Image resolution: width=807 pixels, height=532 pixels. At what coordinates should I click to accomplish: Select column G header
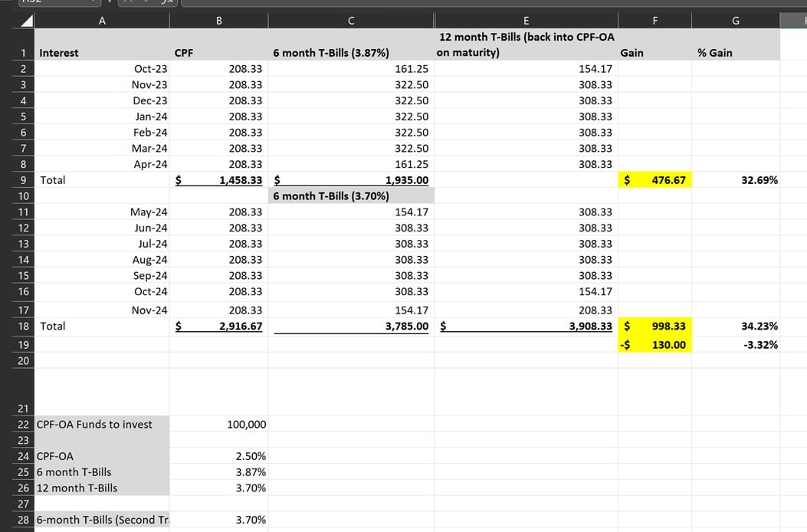tap(736, 21)
